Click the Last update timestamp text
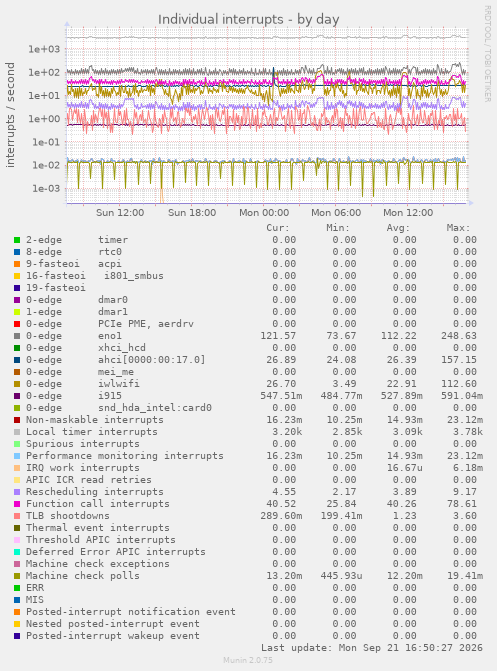Screen dimensions: 497x671 click(x=372, y=647)
